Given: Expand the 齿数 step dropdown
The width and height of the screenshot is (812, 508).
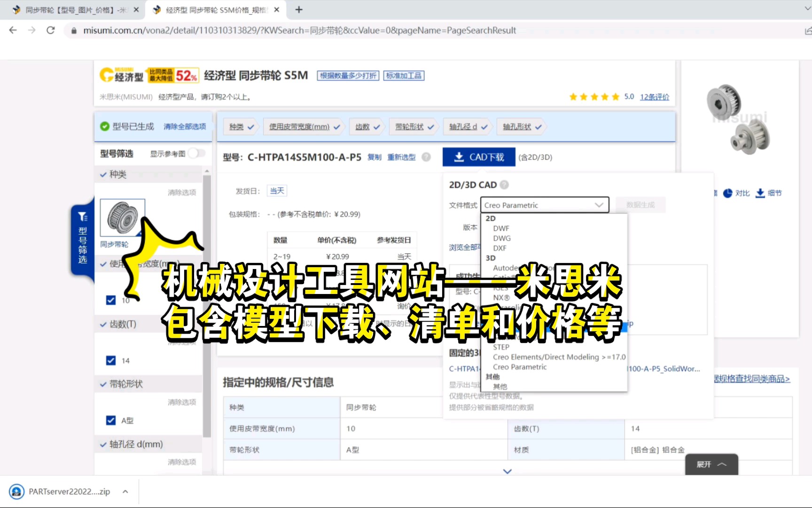Looking at the screenshot, I should 367,127.
